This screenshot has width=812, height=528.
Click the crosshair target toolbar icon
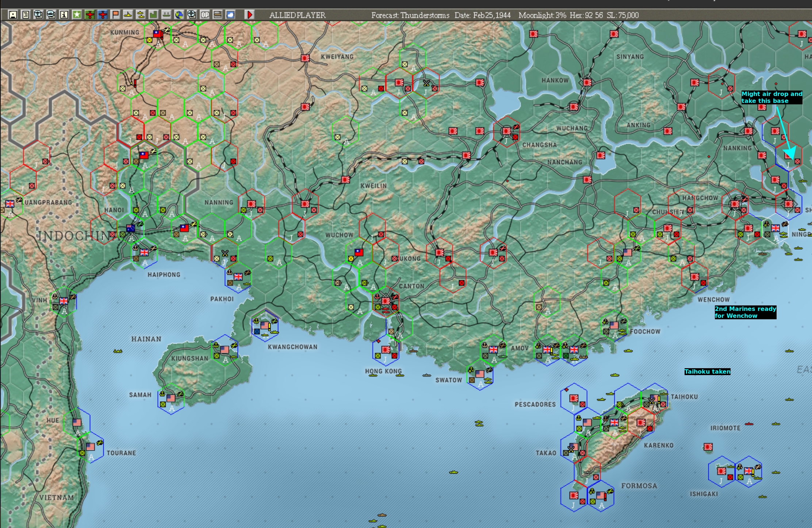point(192,15)
